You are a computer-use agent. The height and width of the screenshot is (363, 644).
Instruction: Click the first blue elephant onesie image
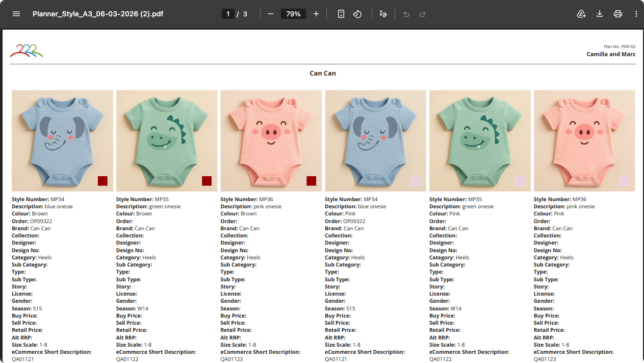[x=62, y=140]
